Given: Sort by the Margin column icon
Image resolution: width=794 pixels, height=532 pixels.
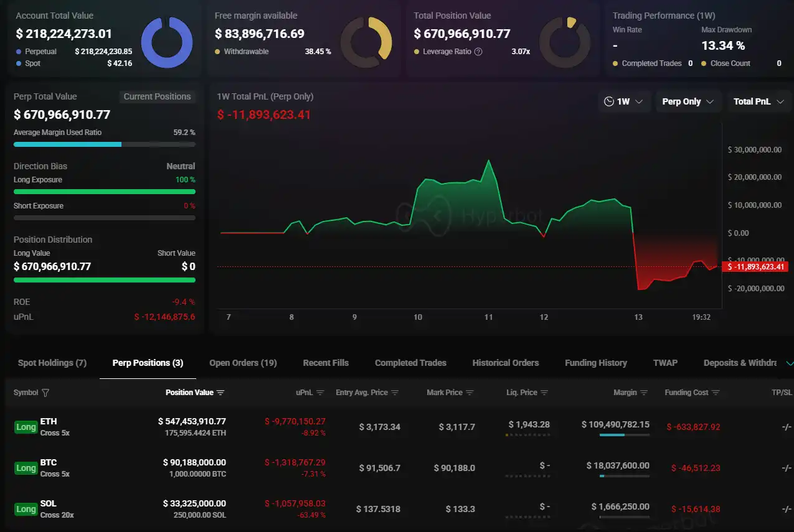Looking at the screenshot, I should pos(643,392).
